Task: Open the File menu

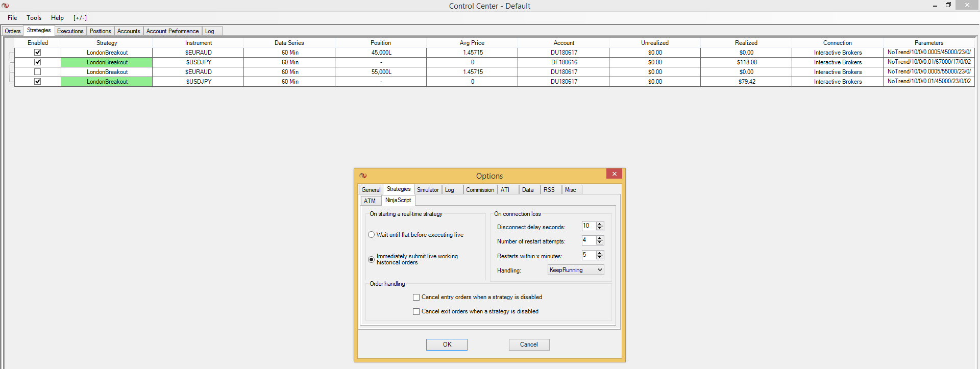Action: [12, 18]
